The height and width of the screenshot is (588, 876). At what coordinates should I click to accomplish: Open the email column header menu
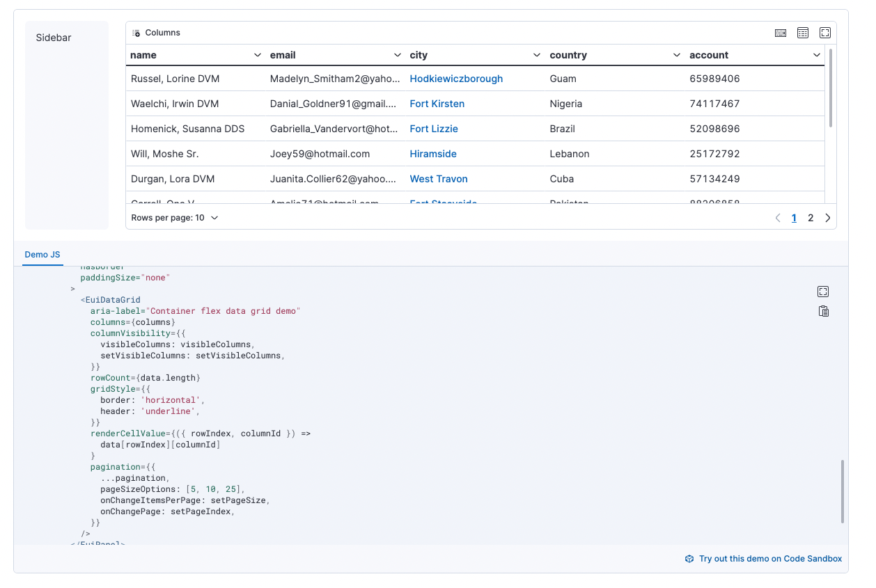click(x=397, y=54)
